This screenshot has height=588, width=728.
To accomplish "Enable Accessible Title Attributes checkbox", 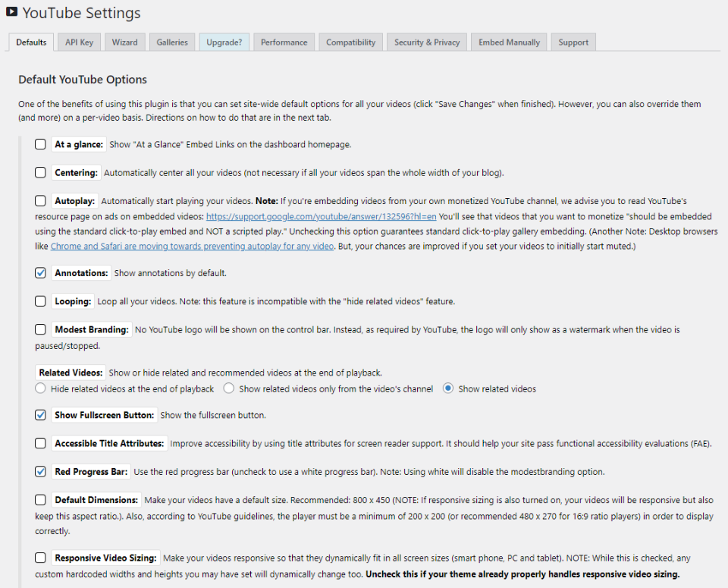I will [x=40, y=444].
